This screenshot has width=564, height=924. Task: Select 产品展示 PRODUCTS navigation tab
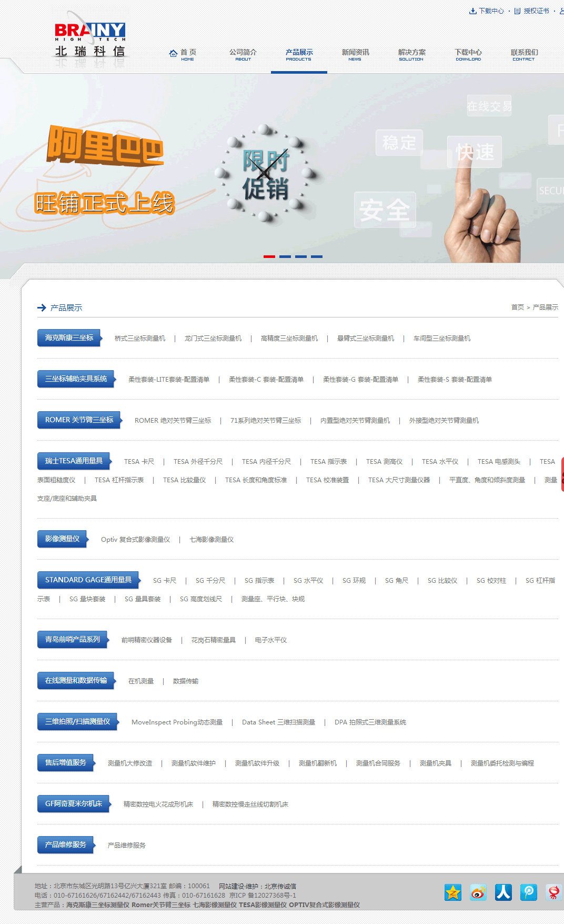click(299, 55)
